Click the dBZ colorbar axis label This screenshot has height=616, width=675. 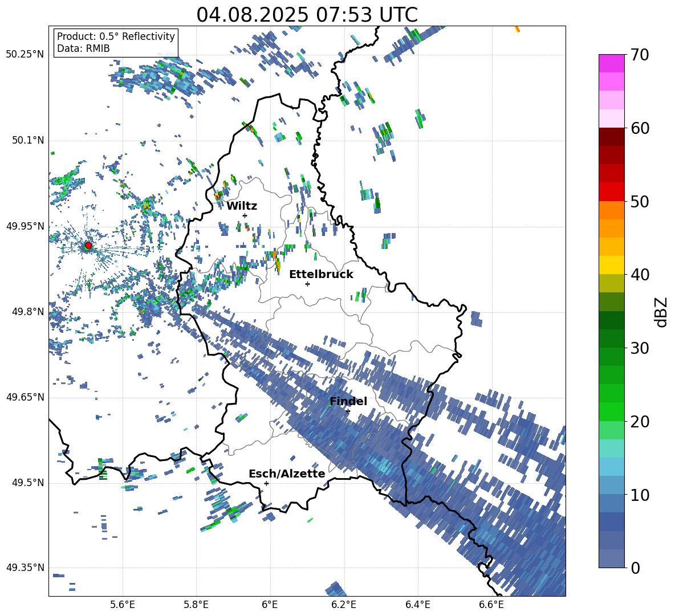pyautogui.click(x=662, y=312)
